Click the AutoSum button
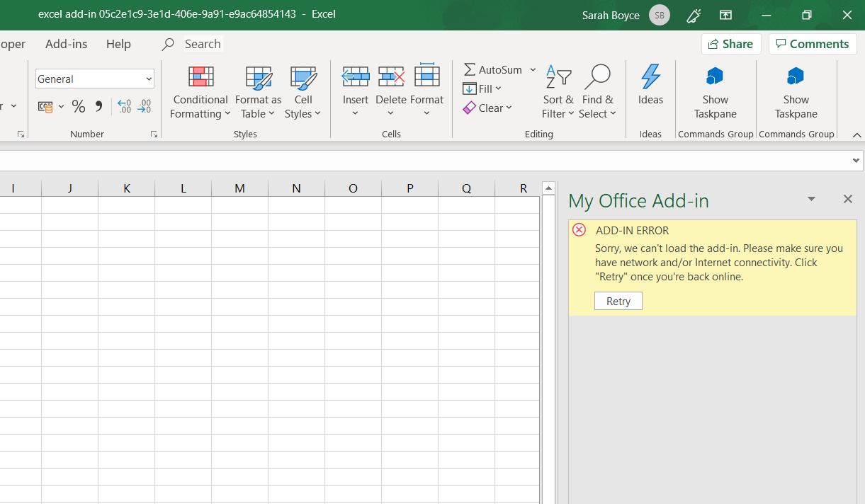This screenshot has width=865, height=504. [493, 69]
